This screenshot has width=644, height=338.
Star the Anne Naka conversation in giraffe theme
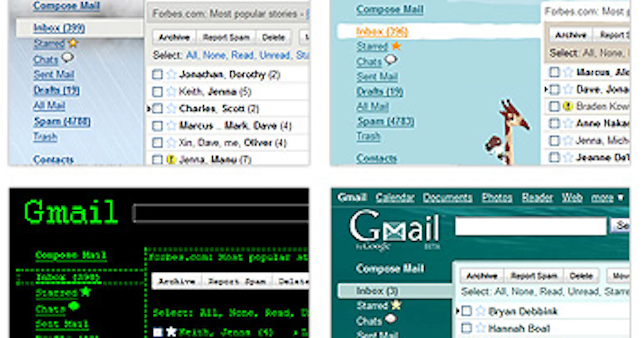pos(568,123)
